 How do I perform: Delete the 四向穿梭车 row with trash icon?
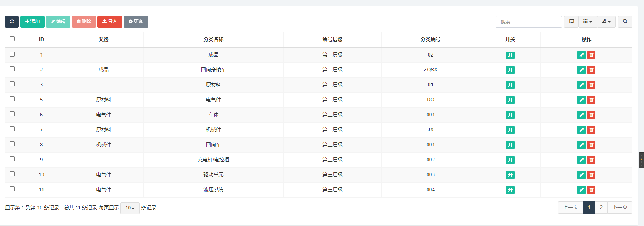click(x=592, y=70)
